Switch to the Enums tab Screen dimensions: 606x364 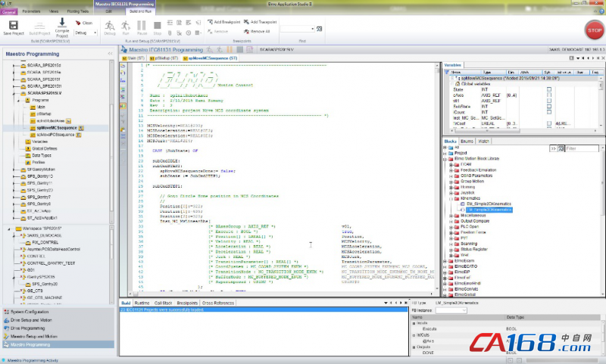click(x=467, y=142)
